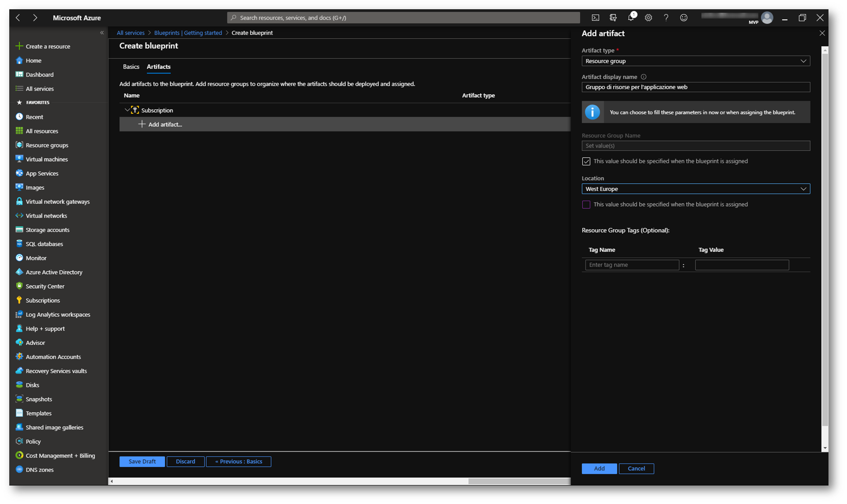Image resolution: width=847 pixels, height=504 pixels.
Task: Open Virtual network gateways in sidebar
Action: 57,201
